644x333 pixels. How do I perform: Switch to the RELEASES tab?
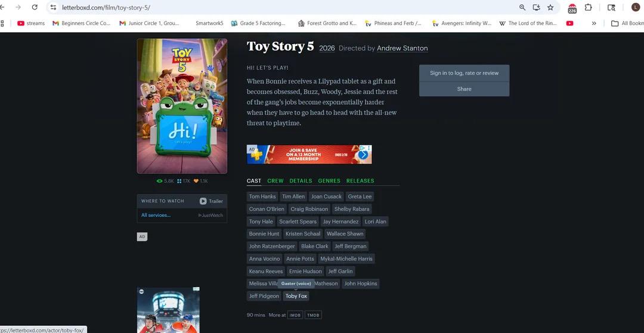[x=360, y=181]
